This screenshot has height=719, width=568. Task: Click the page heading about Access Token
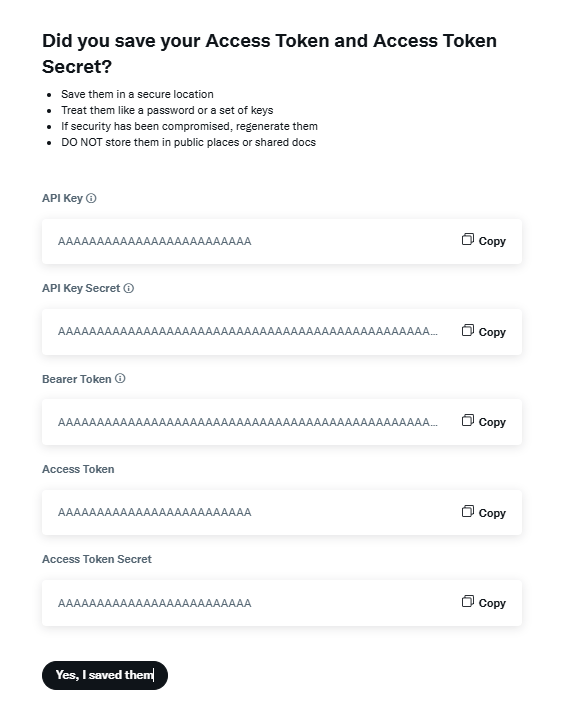click(270, 54)
